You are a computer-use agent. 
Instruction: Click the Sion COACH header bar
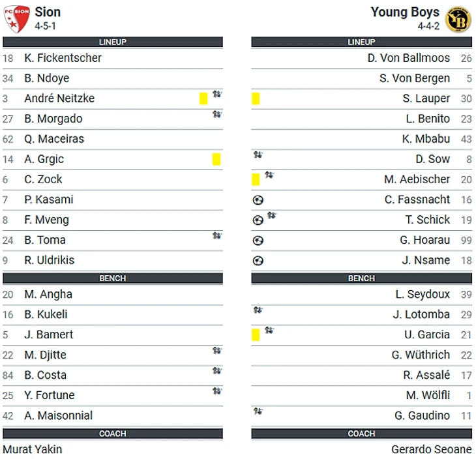[113, 434]
